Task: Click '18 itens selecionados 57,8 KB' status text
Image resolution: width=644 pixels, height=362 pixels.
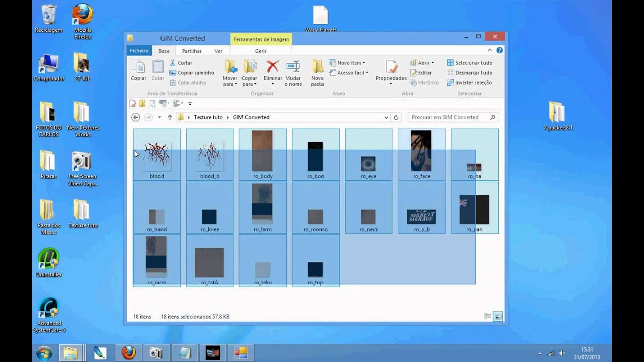Action: pyautogui.click(x=195, y=317)
